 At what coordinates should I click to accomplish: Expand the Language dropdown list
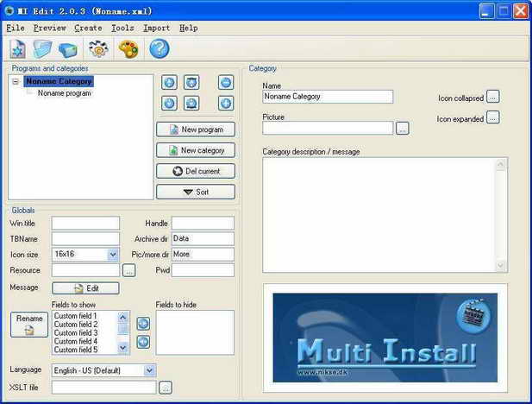tap(150, 370)
